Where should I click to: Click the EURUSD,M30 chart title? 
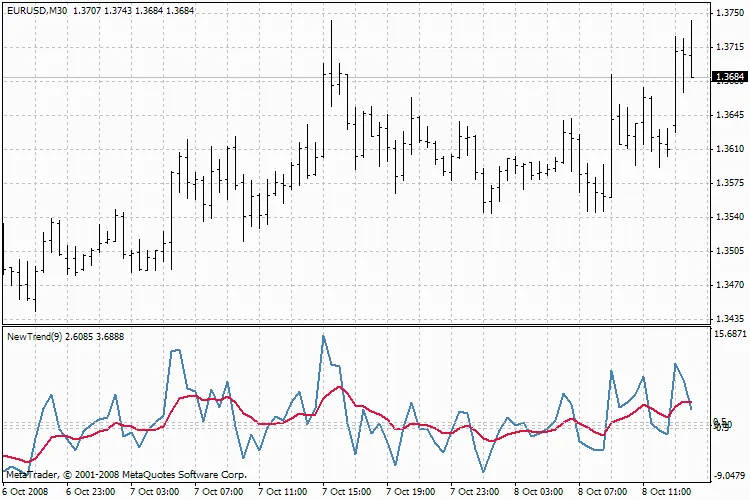tap(36, 10)
